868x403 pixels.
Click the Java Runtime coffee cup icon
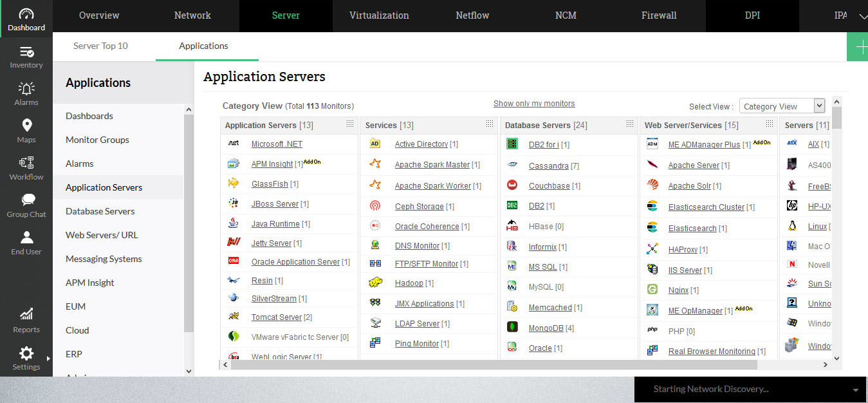coord(234,223)
